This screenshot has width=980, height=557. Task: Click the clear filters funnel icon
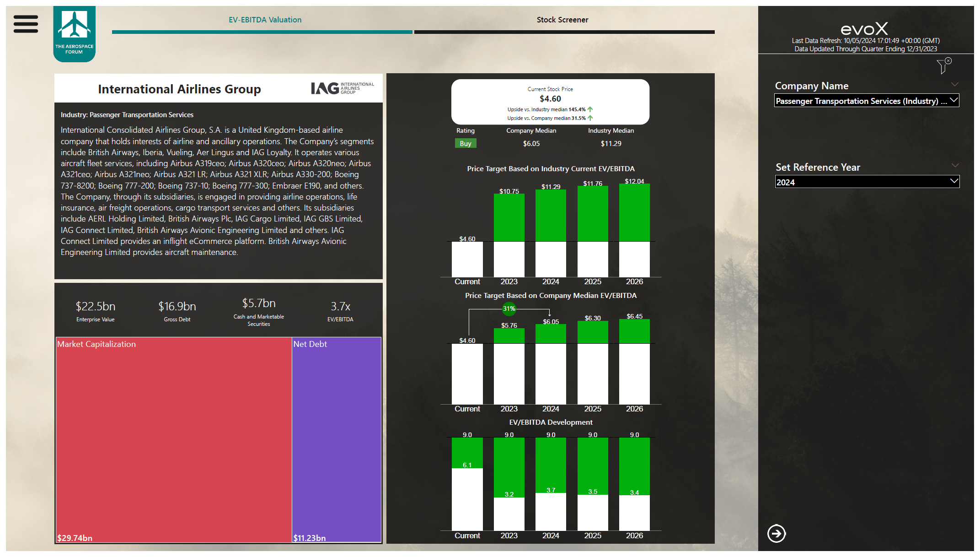point(943,66)
